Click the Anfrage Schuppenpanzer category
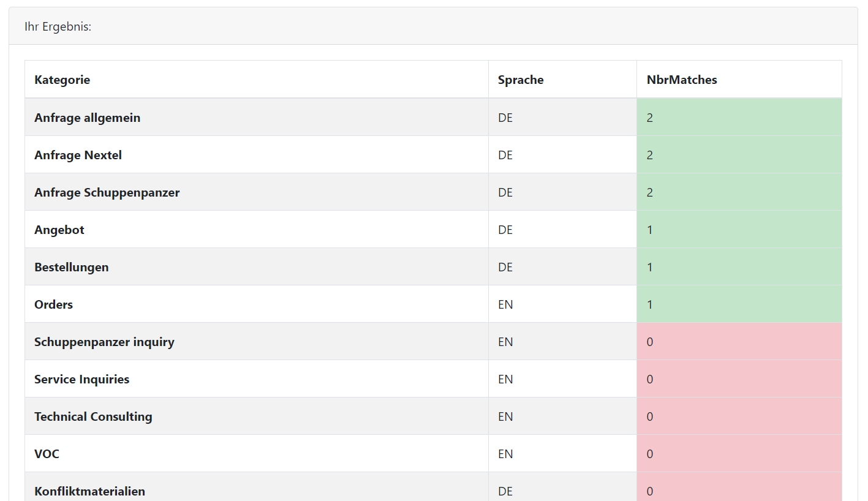This screenshot has width=868, height=501. tap(107, 192)
